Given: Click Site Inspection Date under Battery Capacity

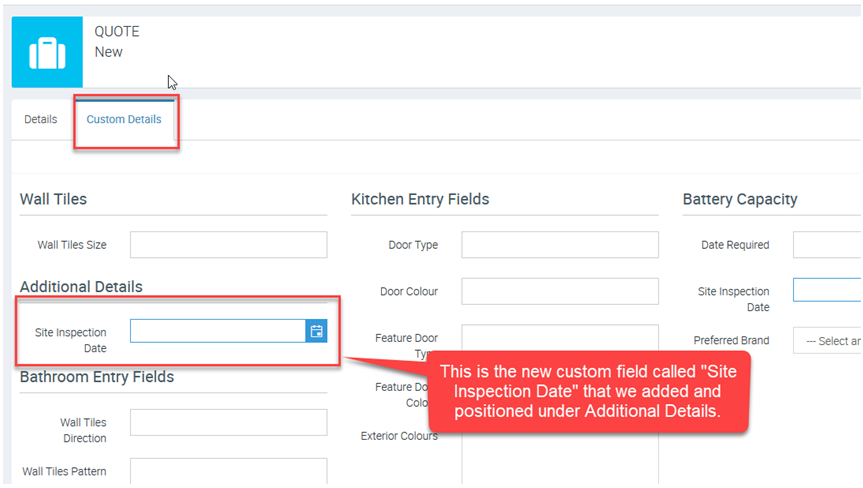Looking at the screenshot, I should point(827,290).
